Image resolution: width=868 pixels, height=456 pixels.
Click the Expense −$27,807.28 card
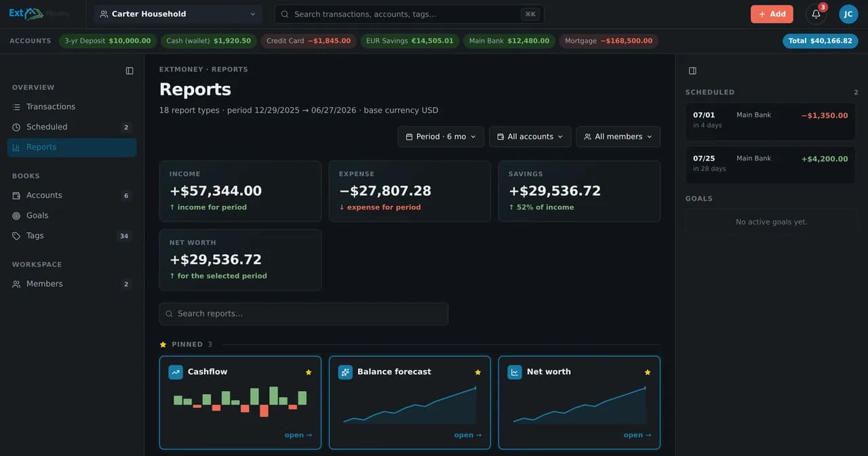(x=410, y=191)
